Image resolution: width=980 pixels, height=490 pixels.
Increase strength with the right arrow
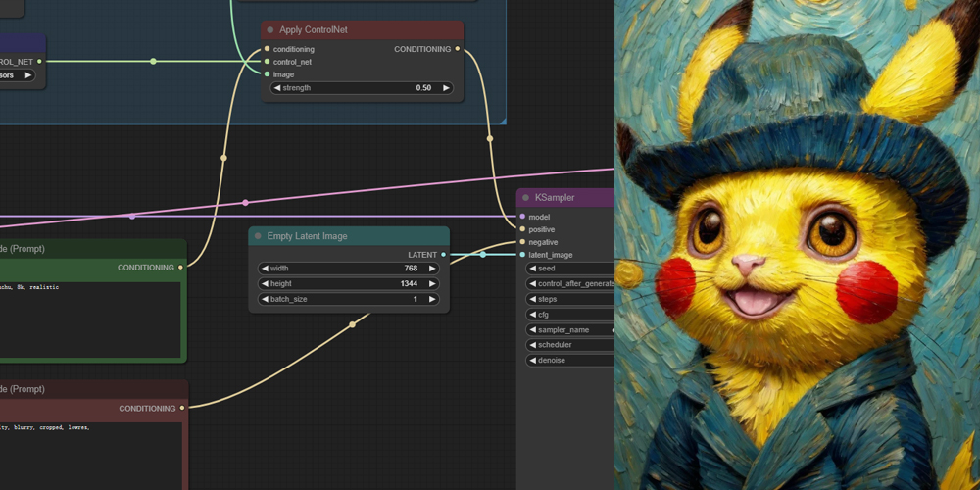[x=446, y=88]
